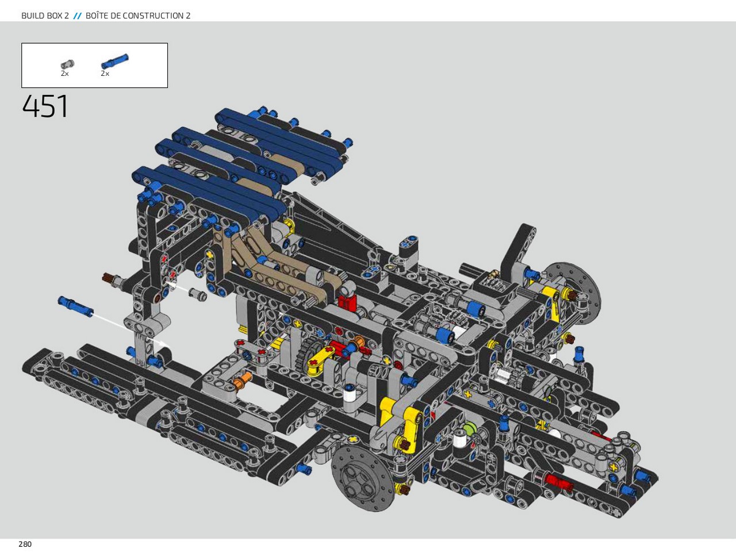
Task: Click the step number 451
Action: point(45,106)
